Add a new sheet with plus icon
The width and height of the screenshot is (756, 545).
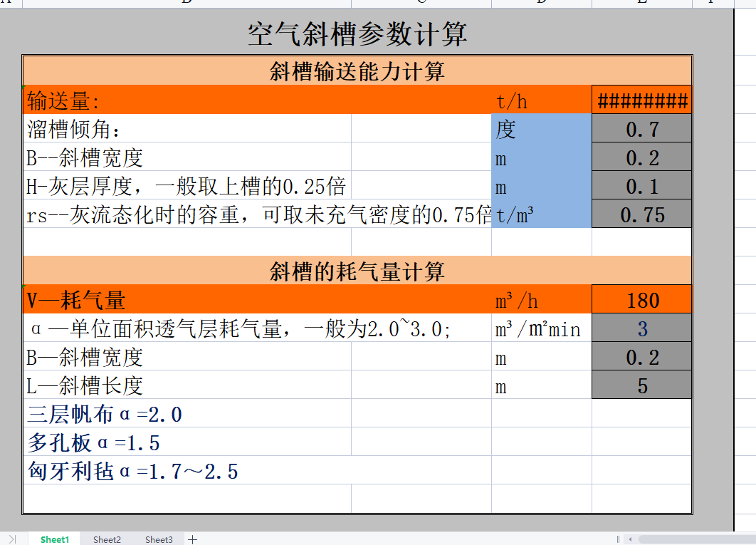pos(192,539)
